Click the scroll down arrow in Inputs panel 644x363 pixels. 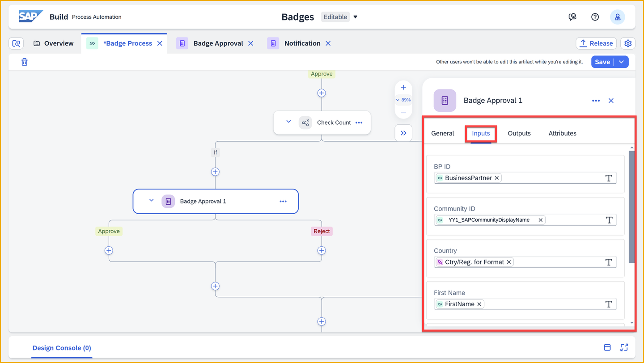pos(631,322)
